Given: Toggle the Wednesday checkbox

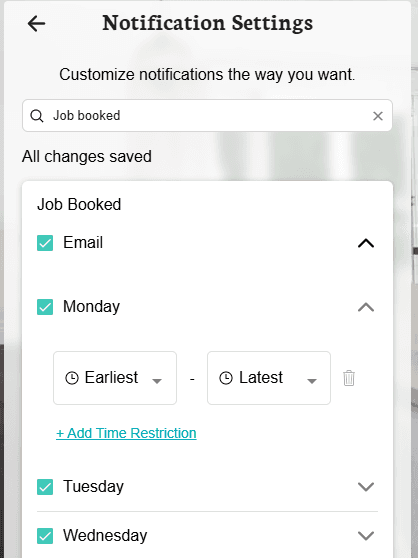Looking at the screenshot, I should tap(45, 536).
